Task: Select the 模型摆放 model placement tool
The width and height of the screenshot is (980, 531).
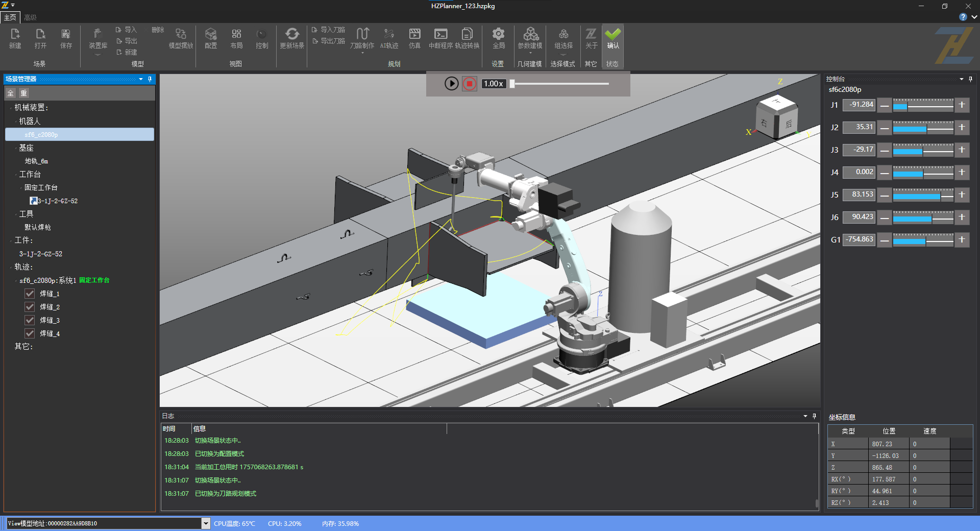Action: [x=181, y=38]
